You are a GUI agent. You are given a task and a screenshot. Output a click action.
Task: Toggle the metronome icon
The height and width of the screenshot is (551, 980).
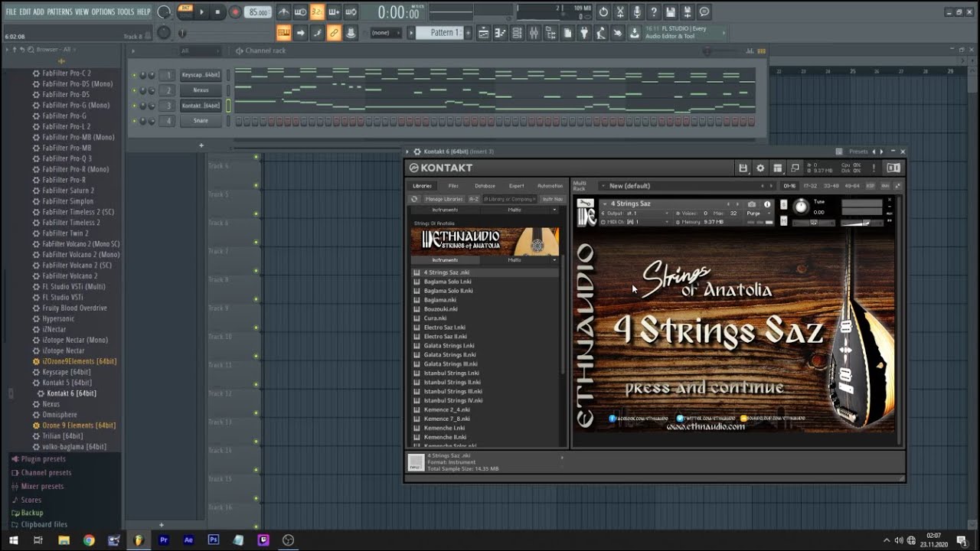pos(284,12)
